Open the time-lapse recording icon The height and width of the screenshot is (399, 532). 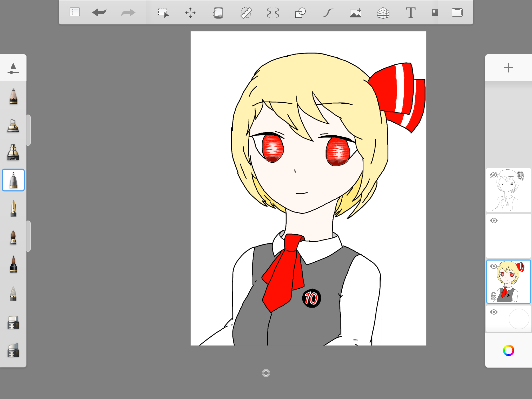click(435, 12)
